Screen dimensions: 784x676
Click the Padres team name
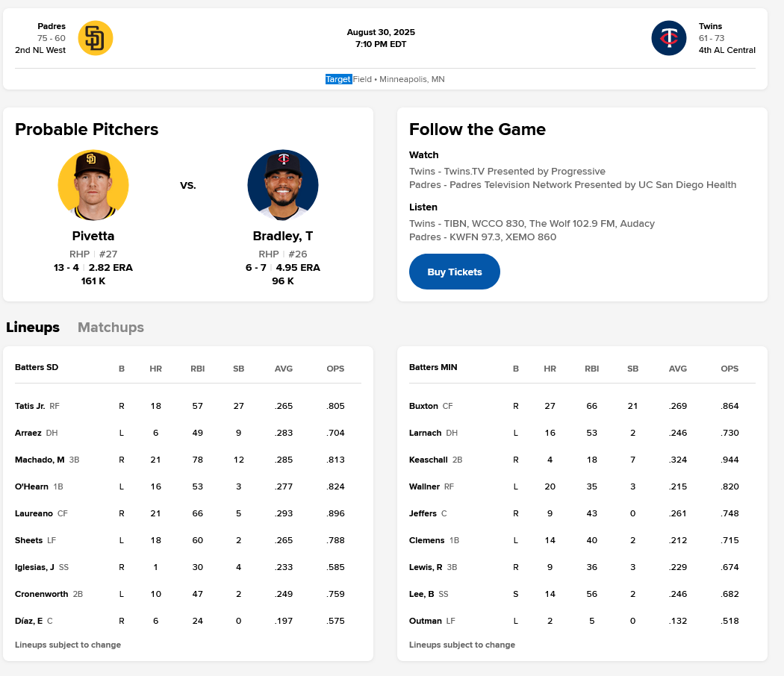52,26
